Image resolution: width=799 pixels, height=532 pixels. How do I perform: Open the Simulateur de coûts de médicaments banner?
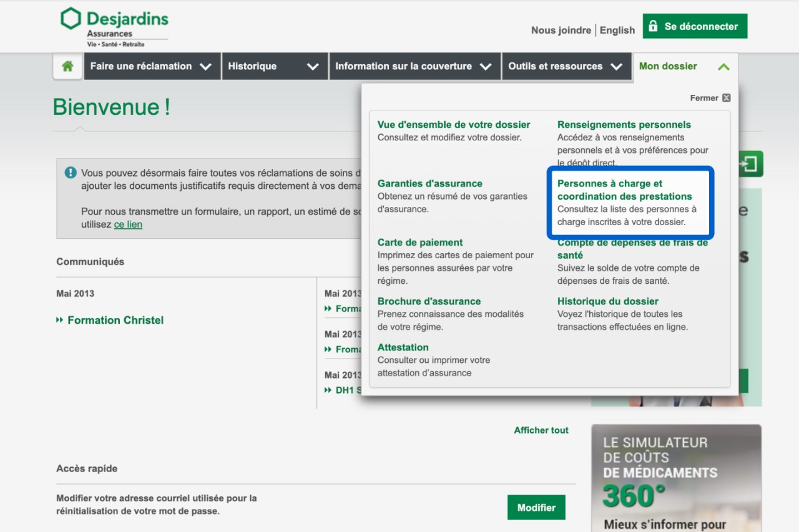coord(676,478)
